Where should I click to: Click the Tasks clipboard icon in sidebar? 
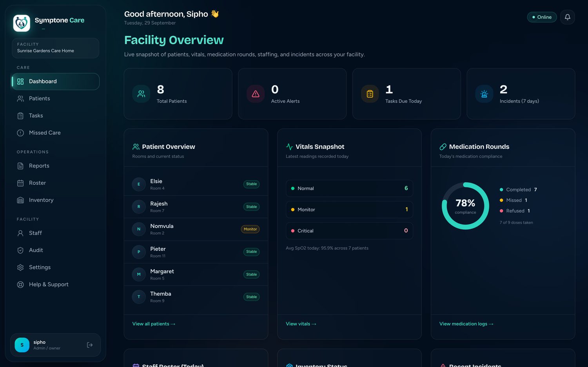tap(20, 116)
